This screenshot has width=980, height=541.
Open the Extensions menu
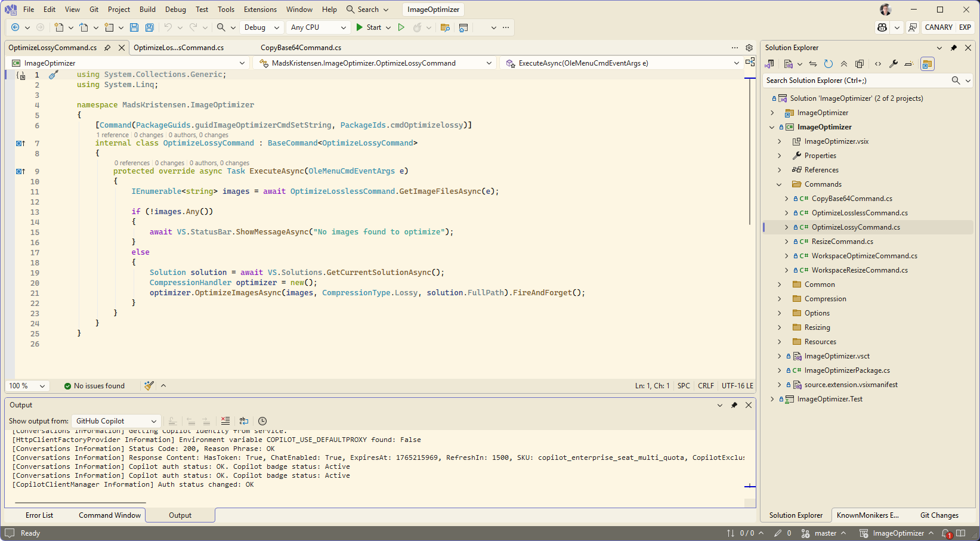point(260,10)
